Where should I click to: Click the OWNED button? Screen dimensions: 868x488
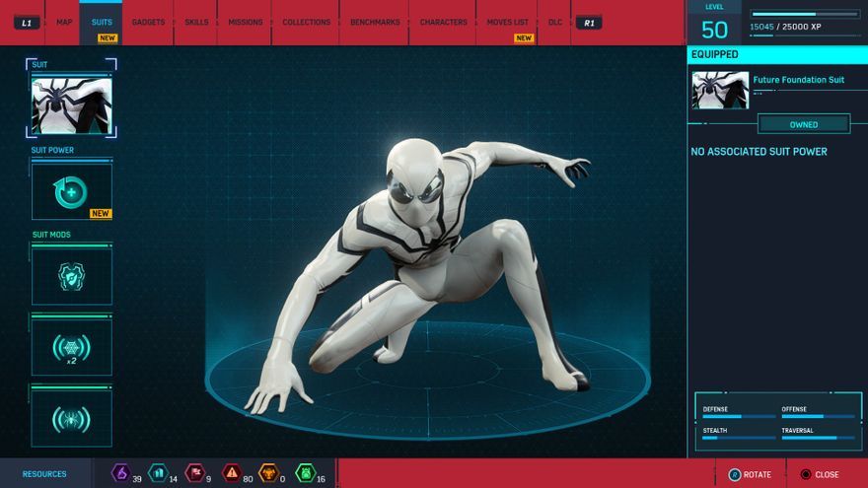804,124
